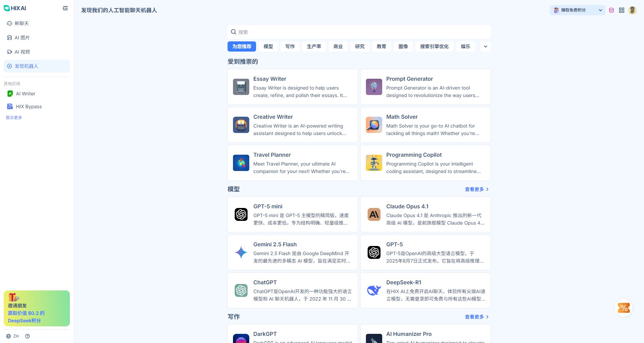The width and height of the screenshot is (644, 343).
Task: Click the GPT-5 OpenAI icon
Action: click(374, 252)
